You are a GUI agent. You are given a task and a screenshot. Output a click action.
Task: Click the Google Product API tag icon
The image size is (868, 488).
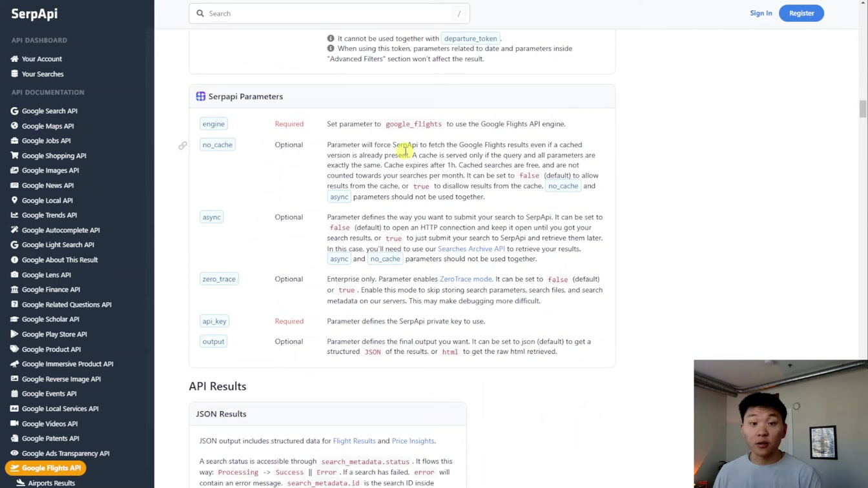point(14,349)
